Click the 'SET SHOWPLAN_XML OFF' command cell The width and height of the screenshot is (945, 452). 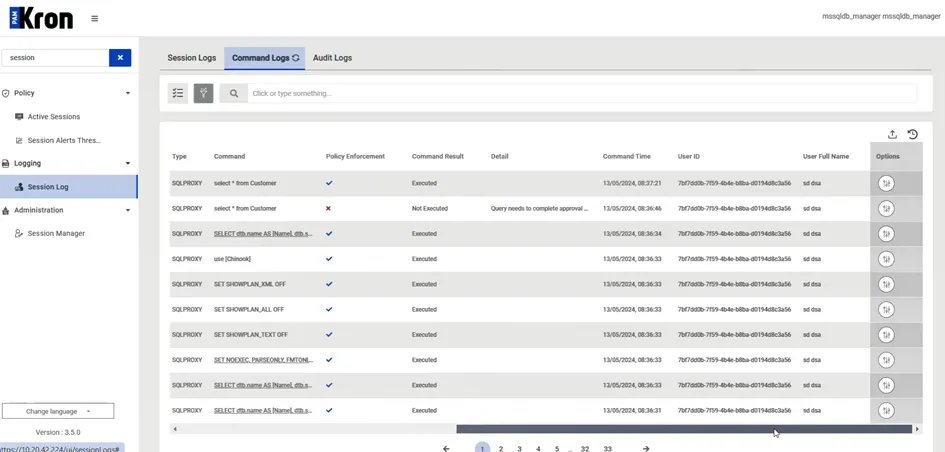(250, 284)
